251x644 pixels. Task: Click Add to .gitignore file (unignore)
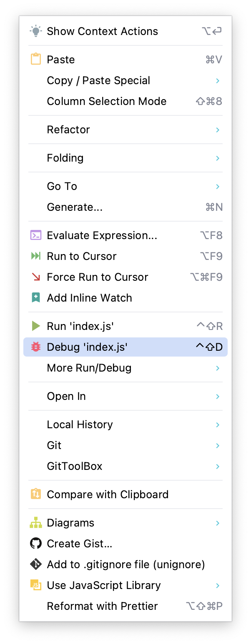tap(126, 564)
